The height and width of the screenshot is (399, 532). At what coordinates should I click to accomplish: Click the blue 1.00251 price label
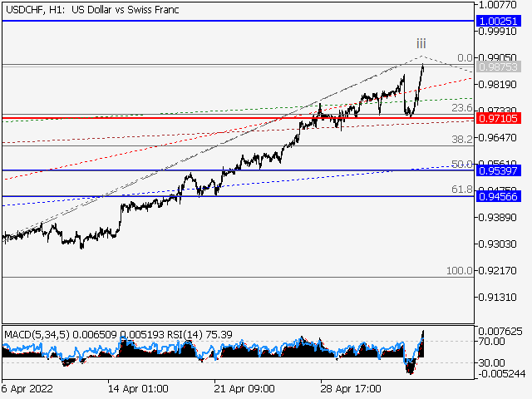pos(499,21)
